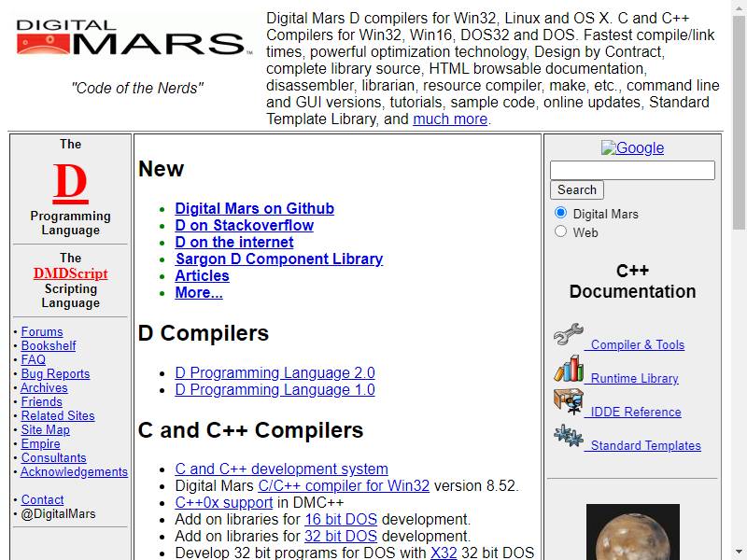Click the 'D Compilers' heading
747x560 pixels.
click(x=204, y=333)
